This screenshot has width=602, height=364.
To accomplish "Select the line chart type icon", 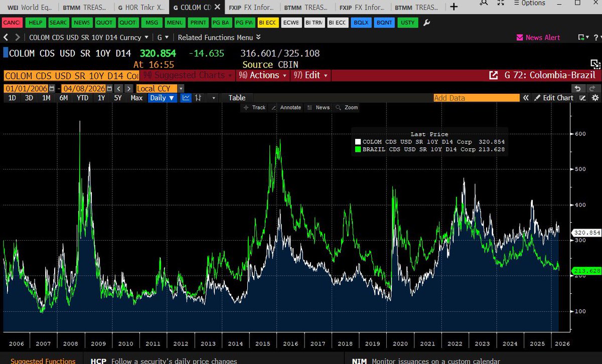I will pos(186,98).
